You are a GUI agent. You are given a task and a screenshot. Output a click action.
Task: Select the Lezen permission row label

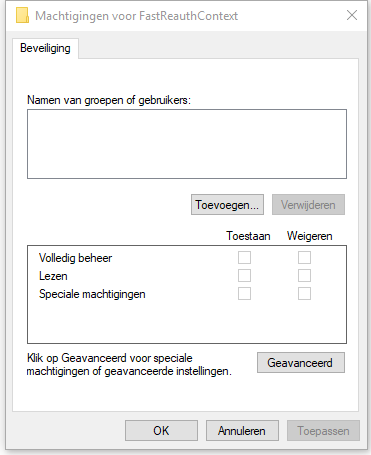point(53,276)
